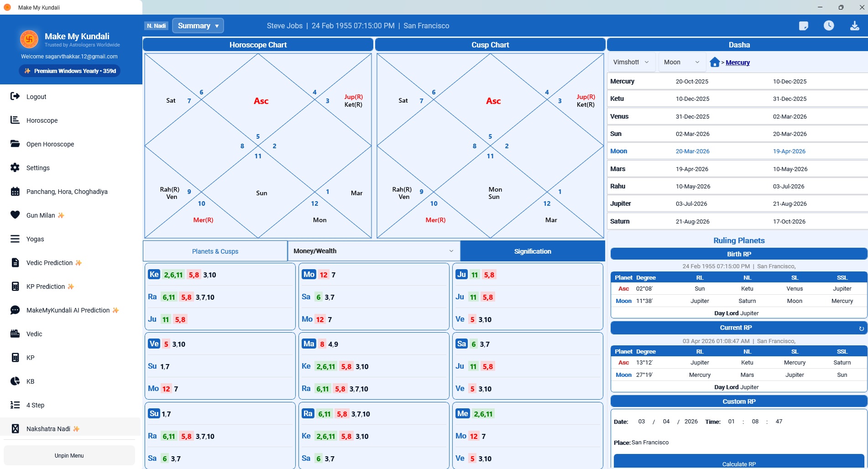Open the 4 Step list icon
This screenshot has height=469, width=868.
coord(15,405)
